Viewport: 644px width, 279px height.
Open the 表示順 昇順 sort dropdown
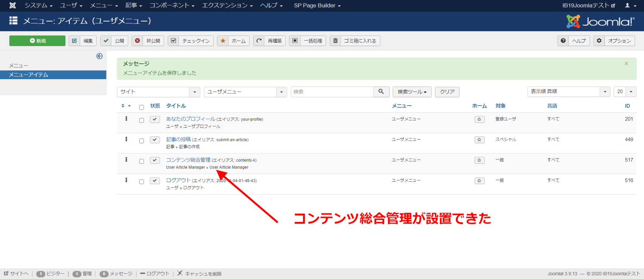(x=569, y=92)
